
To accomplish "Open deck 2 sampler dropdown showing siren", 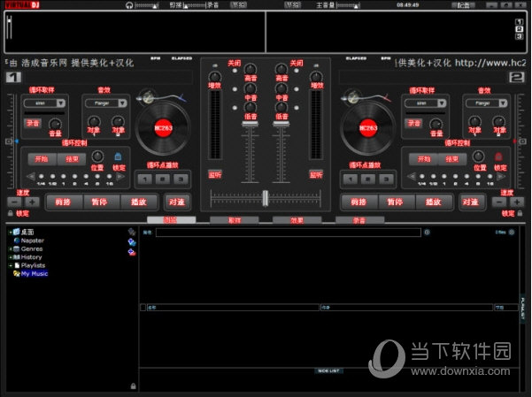I will click(x=425, y=103).
